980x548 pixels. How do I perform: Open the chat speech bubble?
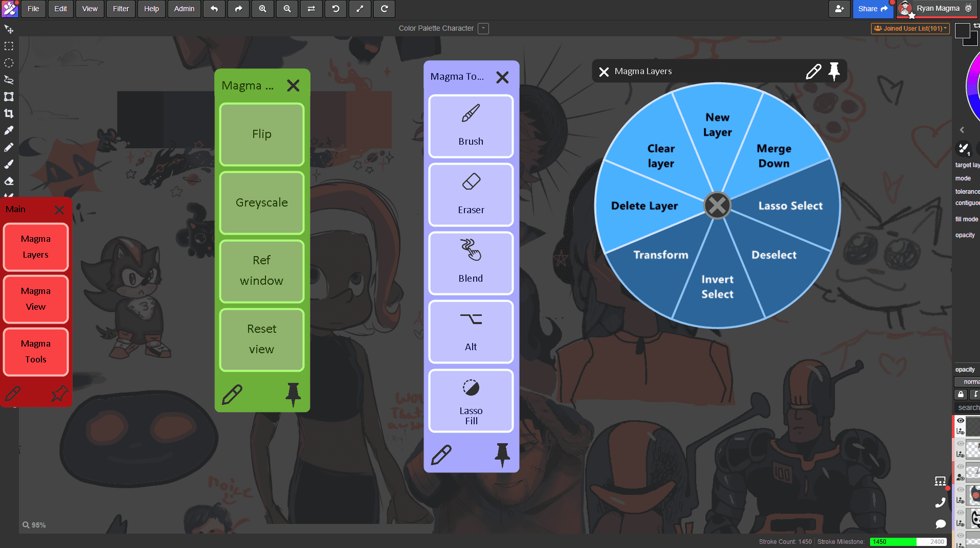click(940, 524)
